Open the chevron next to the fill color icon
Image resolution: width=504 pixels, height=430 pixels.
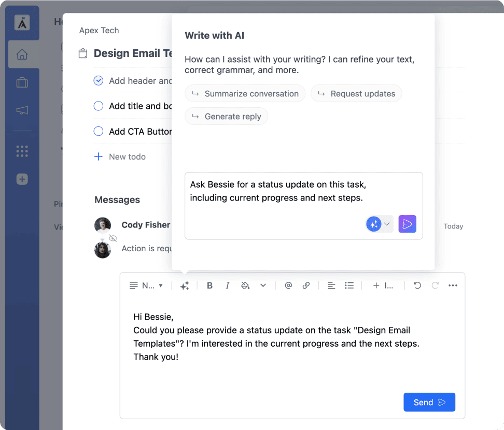(263, 285)
